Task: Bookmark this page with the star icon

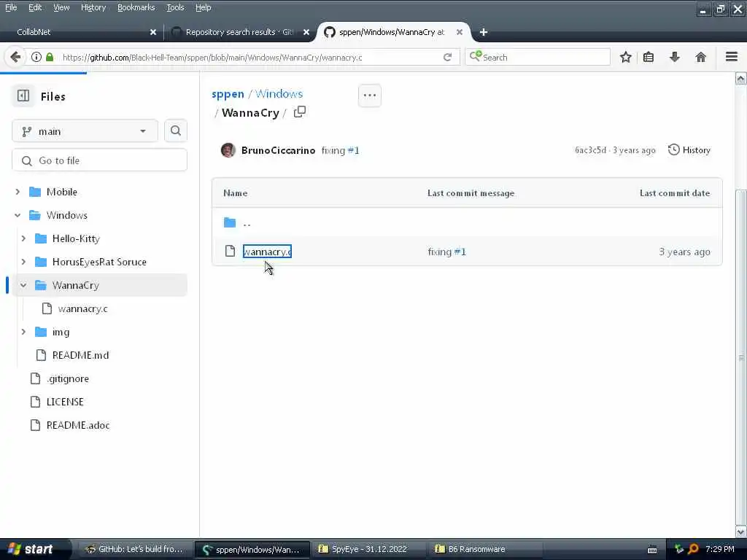Action: [625, 57]
